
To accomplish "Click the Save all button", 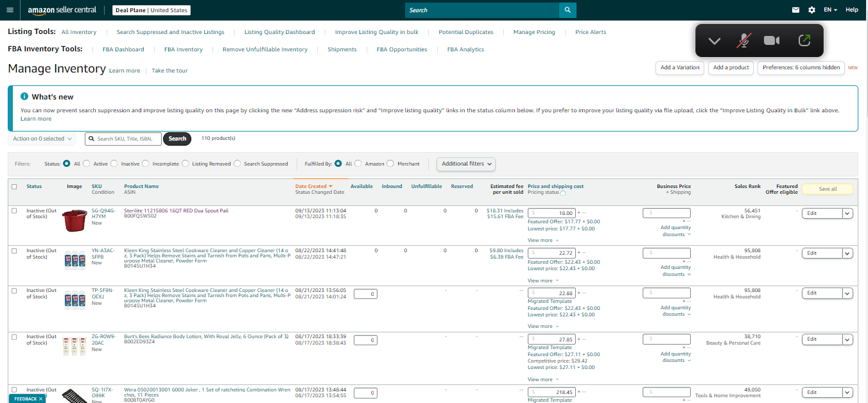I will [828, 189].
